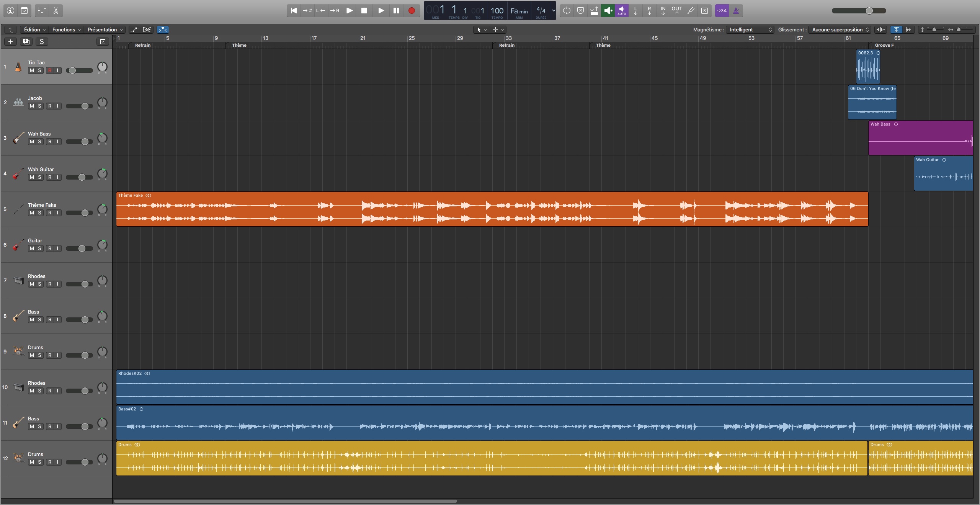Click the Record button in the transport
The width and height of the screenshot is (980, 505).
(412, 11)
